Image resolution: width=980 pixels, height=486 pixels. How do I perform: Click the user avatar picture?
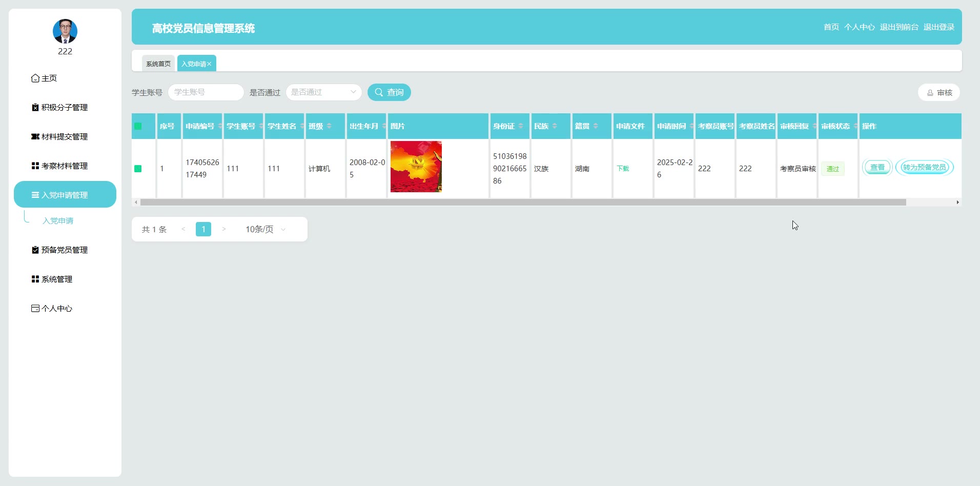pyautogui.click(x=65, y=31)
